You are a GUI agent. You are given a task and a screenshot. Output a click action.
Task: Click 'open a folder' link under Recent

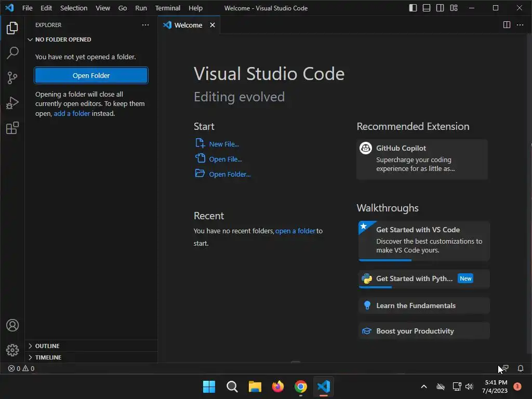tap(295, 231)
